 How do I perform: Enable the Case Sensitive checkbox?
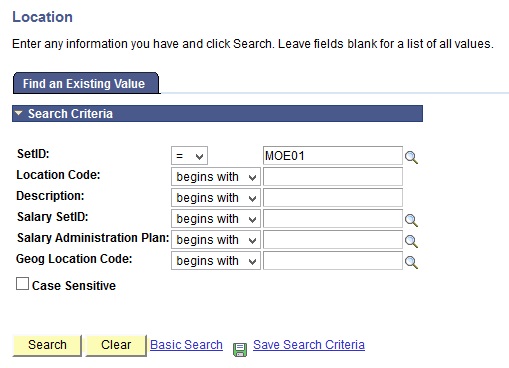tap(22, 284)
